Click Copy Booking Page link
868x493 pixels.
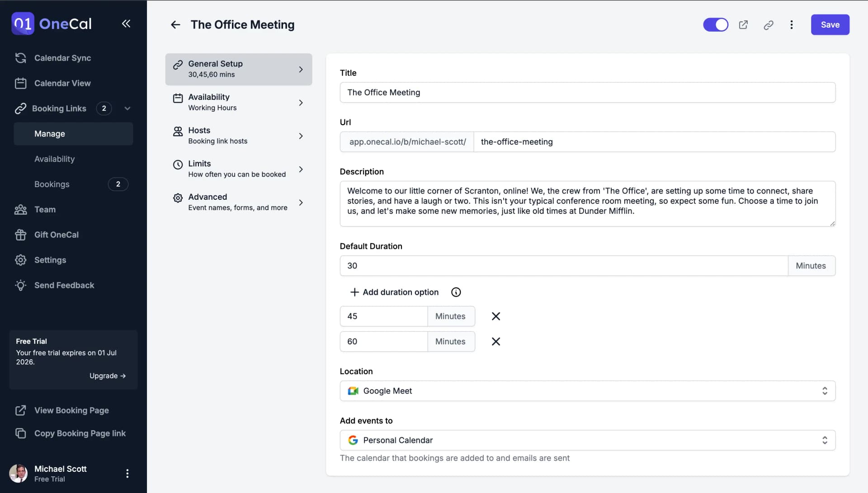pyautogui.click(x=80, y=433)
